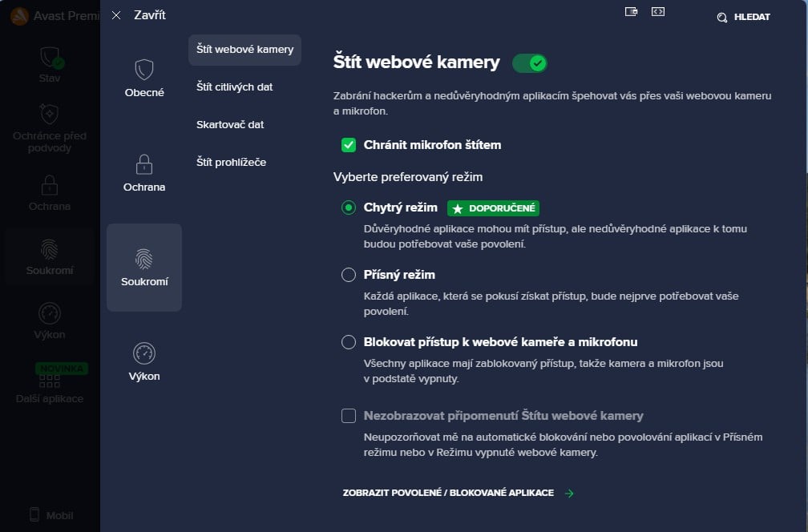Screen dimensions: 808x532
Task: Uncheck Chránit mikrofon štítem
Action: tap(349, 145)
